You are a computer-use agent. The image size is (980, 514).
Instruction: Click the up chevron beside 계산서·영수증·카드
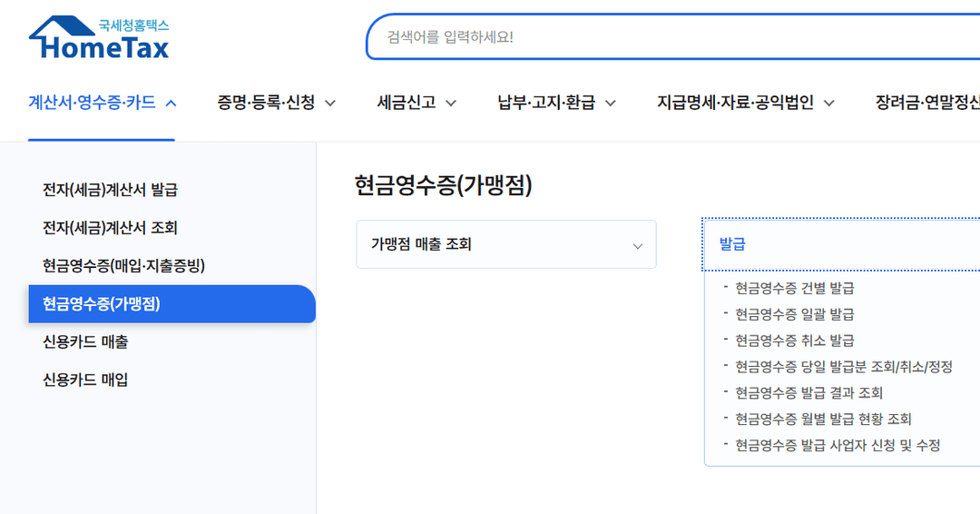point(171,104)
